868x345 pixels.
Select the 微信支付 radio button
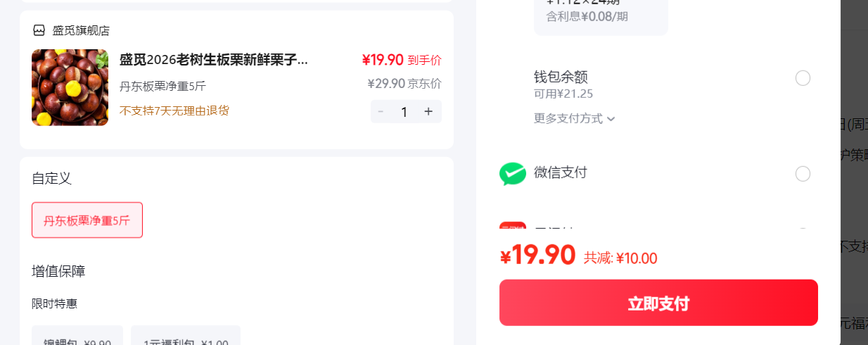click(803, 173)
